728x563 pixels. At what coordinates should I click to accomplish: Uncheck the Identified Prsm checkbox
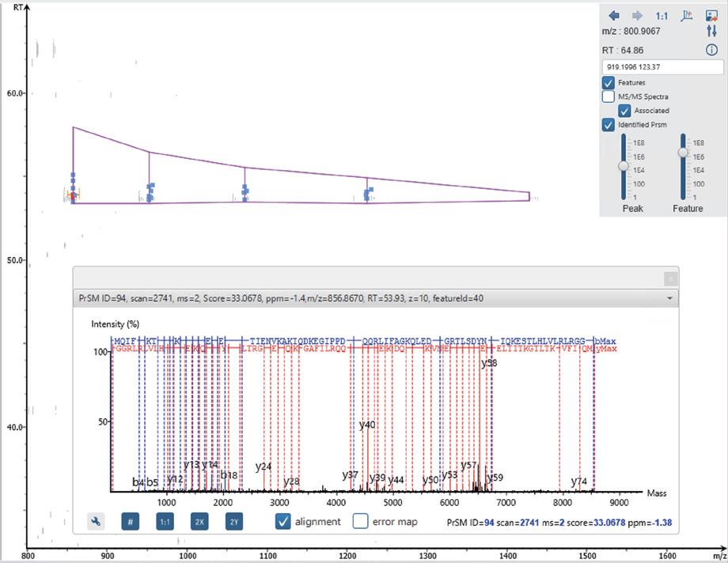pyautogui.click(x=609, y=125)
